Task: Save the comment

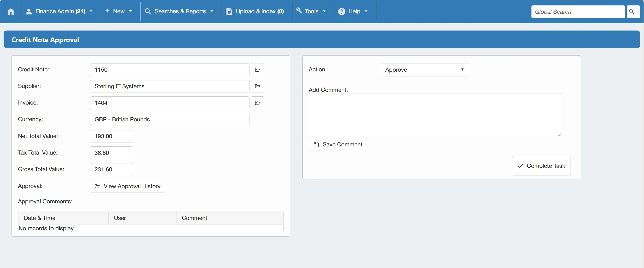Action: [338, 145]
